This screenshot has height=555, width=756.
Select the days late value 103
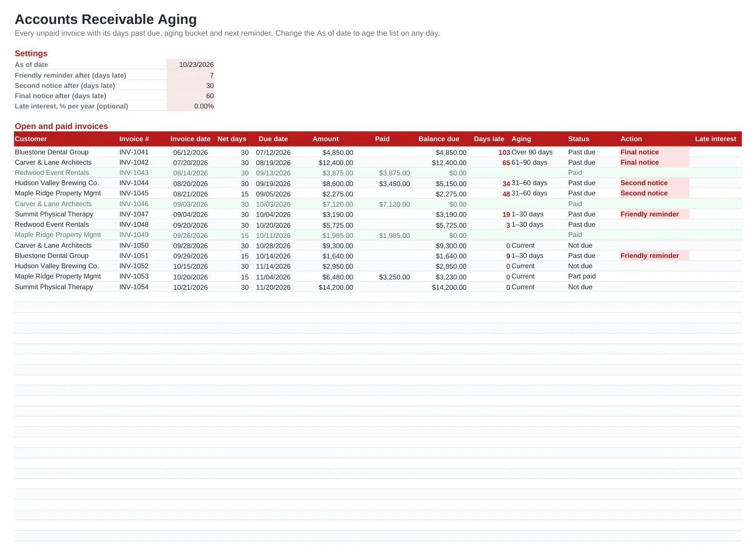pos(504,152)
